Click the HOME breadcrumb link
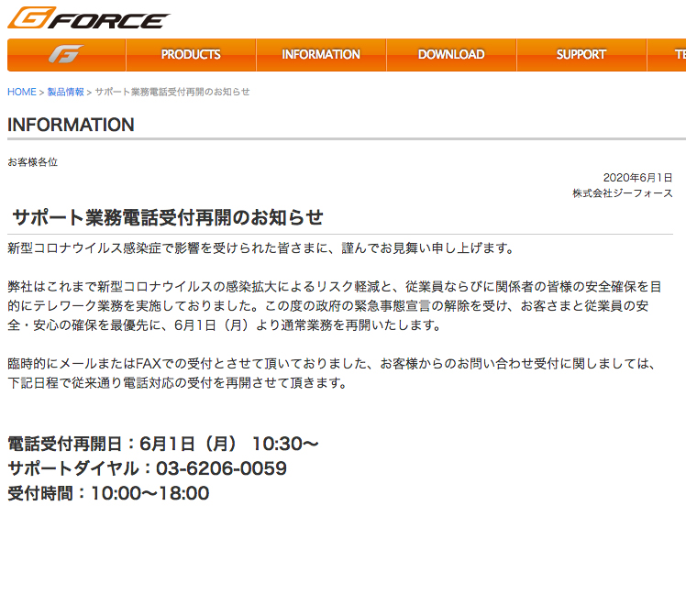The height and width of the screenshot is (616, 686). (x=22, y=93)
